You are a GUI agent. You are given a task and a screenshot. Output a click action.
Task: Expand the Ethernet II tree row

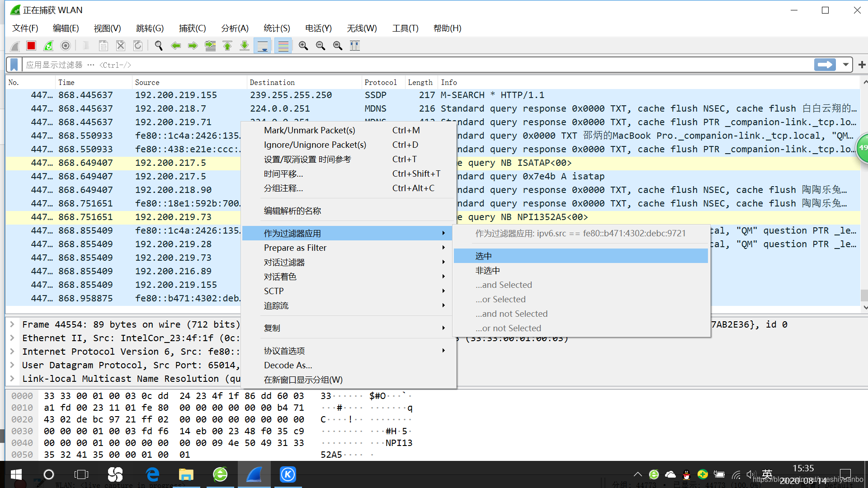click(x=12, y=338)
